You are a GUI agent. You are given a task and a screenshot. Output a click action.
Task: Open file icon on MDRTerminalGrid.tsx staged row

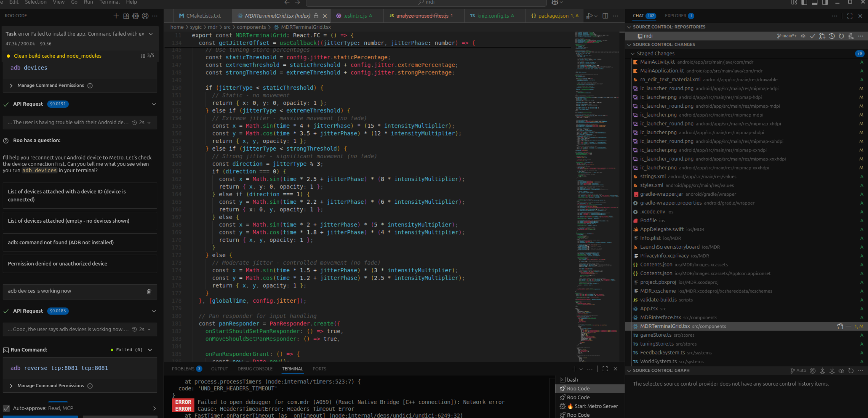point(840,326)
